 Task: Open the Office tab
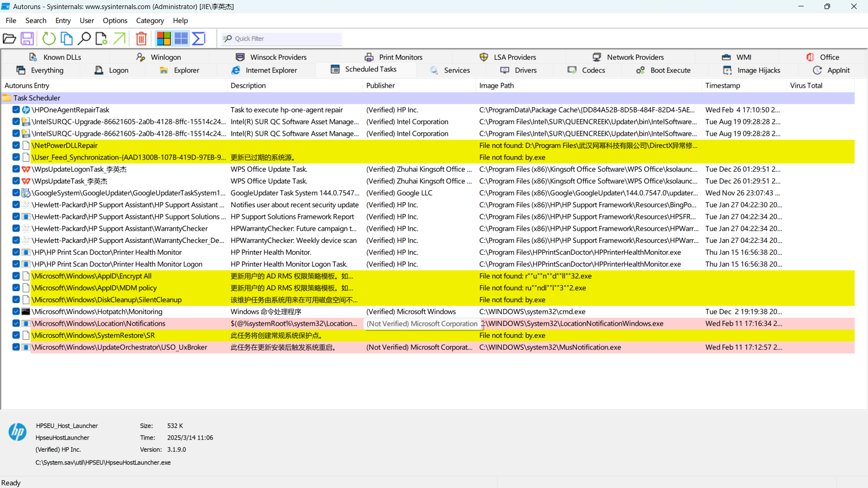(823, 57)
